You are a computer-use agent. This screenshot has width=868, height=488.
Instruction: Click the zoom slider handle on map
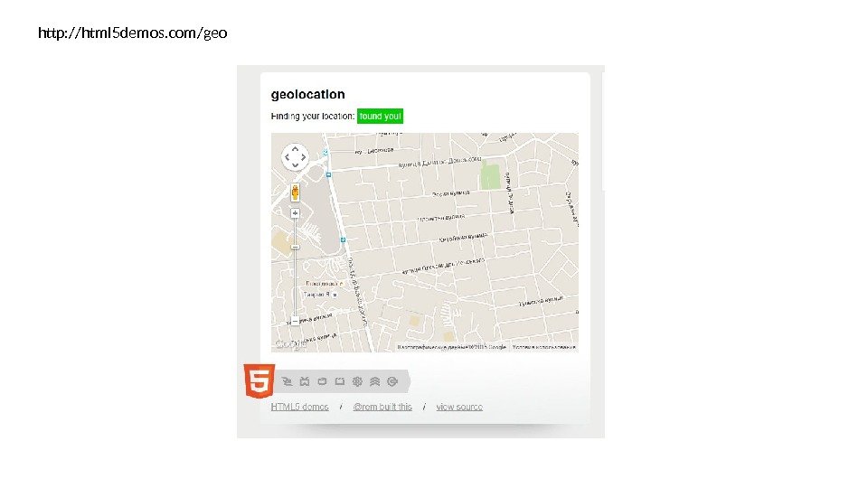pos(295,247)
